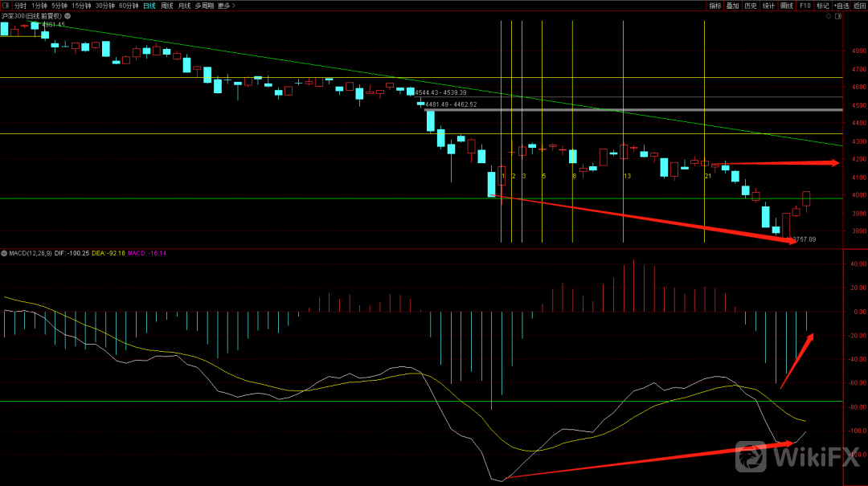Select the 60分钟 period
868x486 pixels.
click(x=128, y=6)
